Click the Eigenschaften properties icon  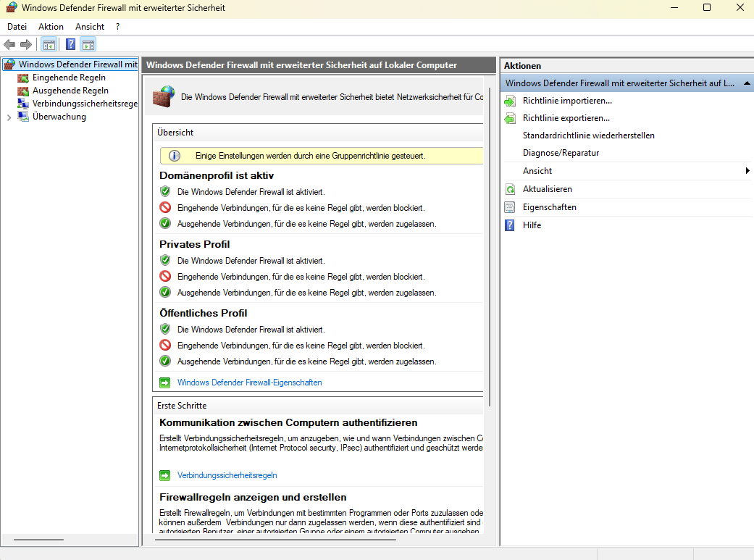[x=510, y=207]
